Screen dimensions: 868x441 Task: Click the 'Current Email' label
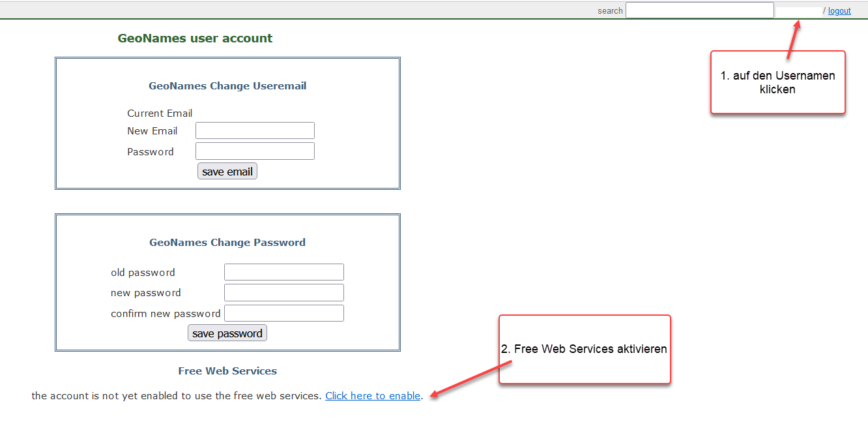coord(160,114)
